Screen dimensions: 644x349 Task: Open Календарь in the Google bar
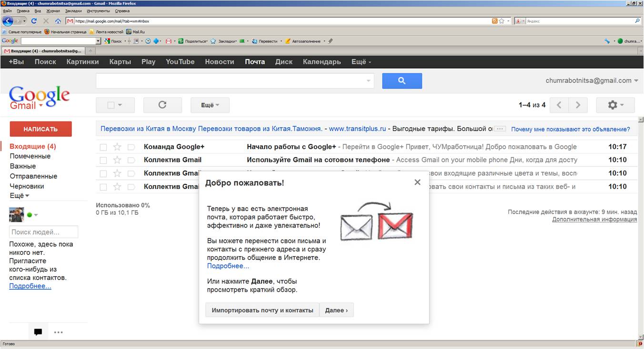[322, 61]
